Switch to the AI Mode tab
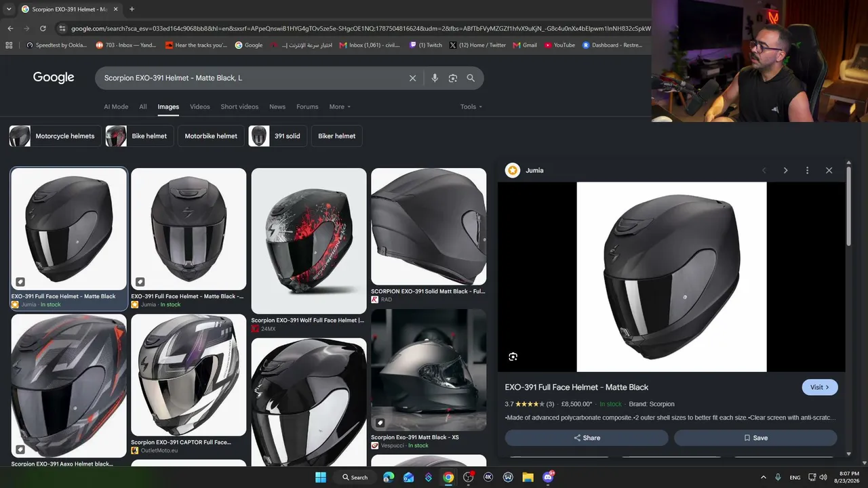 [x=116, y=106]
